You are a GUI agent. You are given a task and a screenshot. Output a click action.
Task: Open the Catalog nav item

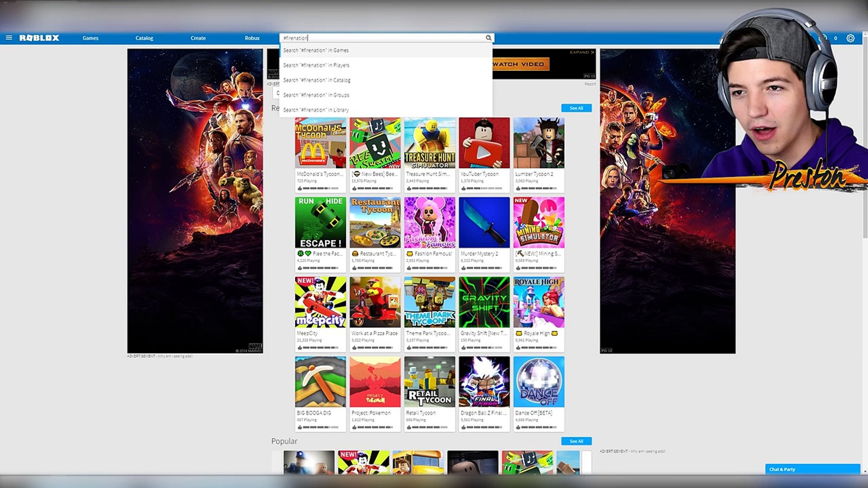pyautogui.click(x=144, y=38)
